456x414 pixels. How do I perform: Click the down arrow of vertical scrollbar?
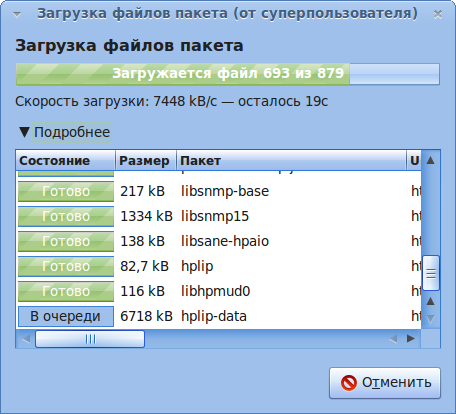[x=431, y=319]
